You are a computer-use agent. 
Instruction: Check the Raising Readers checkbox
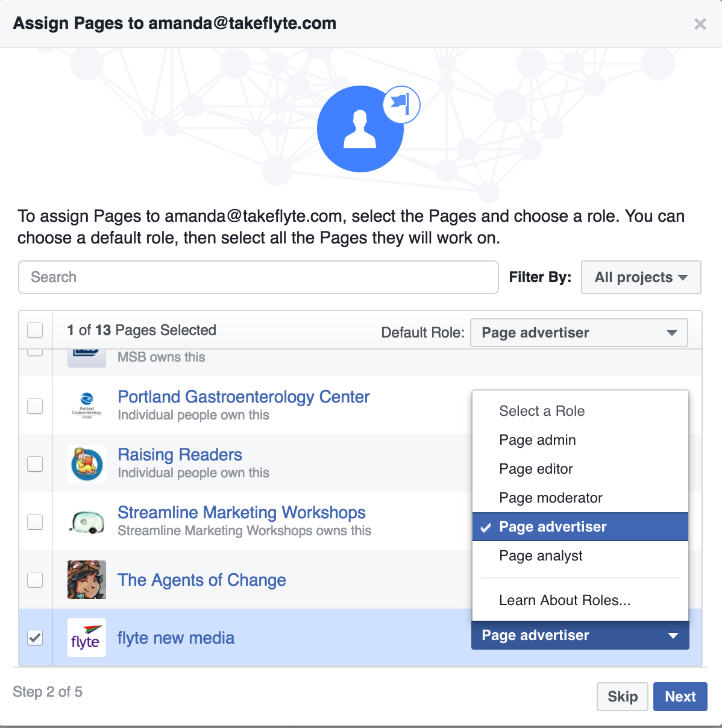pyautogui.click(x=35, y=464)
